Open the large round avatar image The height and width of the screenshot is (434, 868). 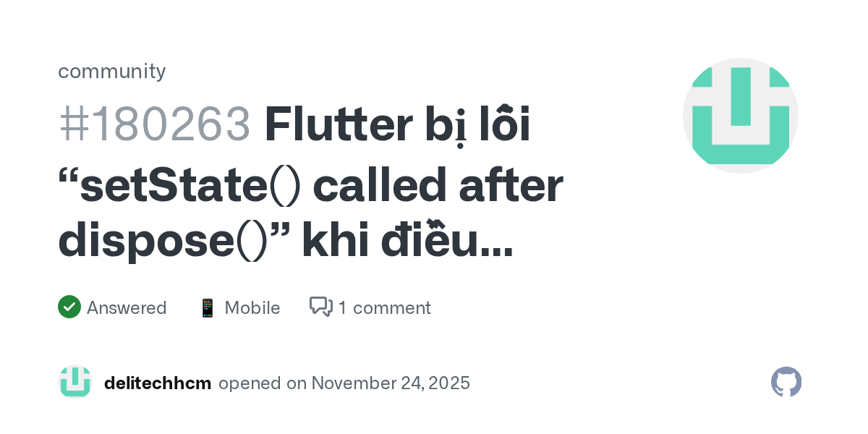(740, 116)
